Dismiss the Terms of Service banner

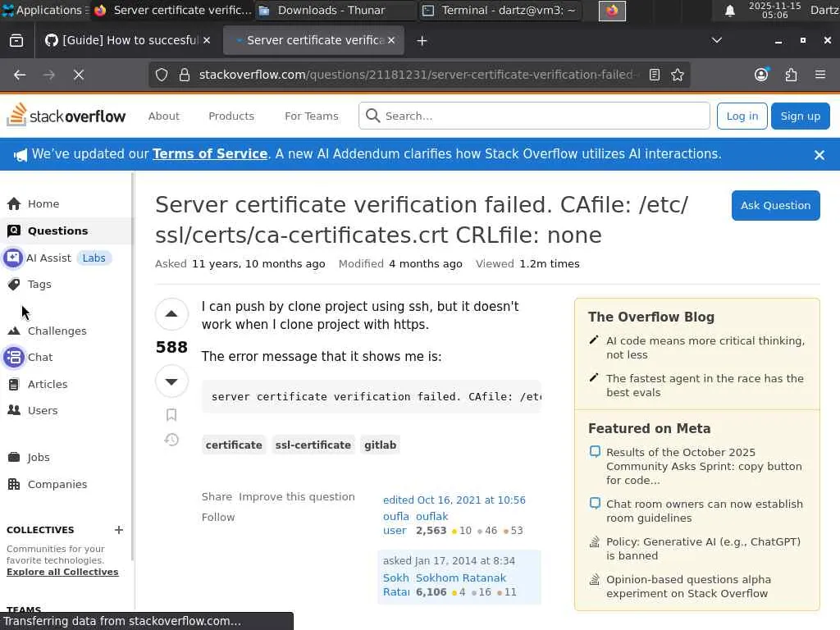(x=819, y=154)
